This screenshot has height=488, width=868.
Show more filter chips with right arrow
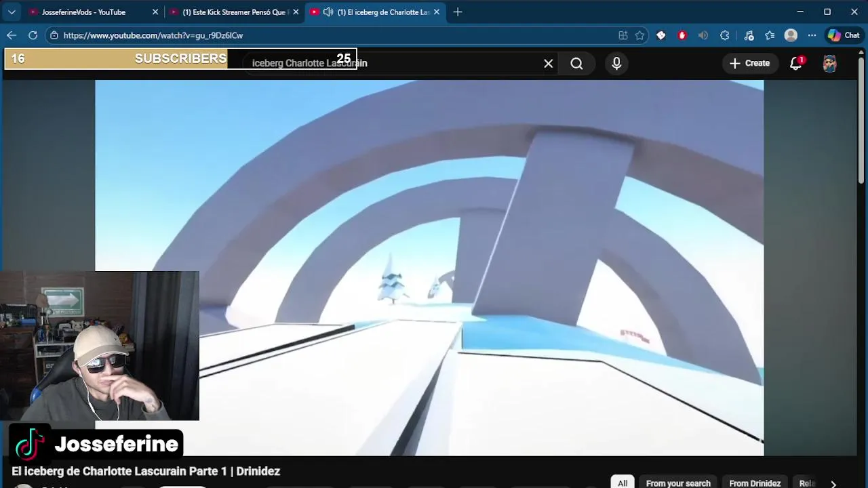pyautogui.click(x=833, y=483)
